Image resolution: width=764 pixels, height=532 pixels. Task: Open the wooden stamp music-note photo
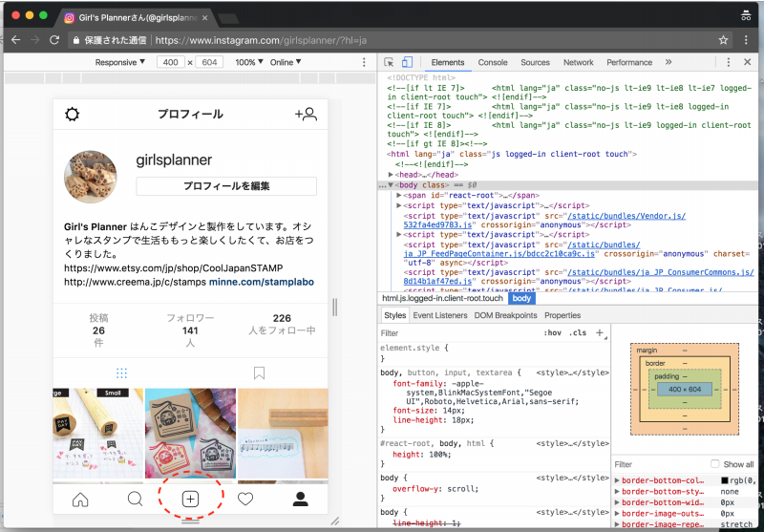pyautogui.click(x=283, y=433)
